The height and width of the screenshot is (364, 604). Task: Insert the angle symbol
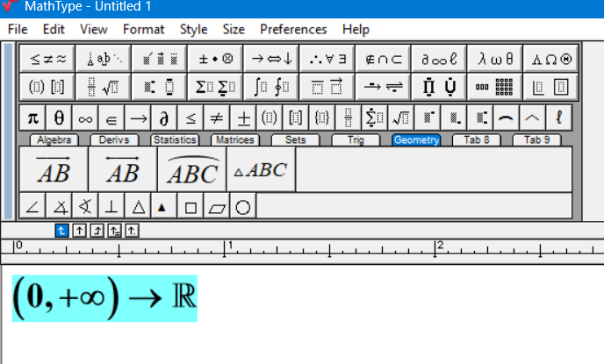[x=32, y=207]
